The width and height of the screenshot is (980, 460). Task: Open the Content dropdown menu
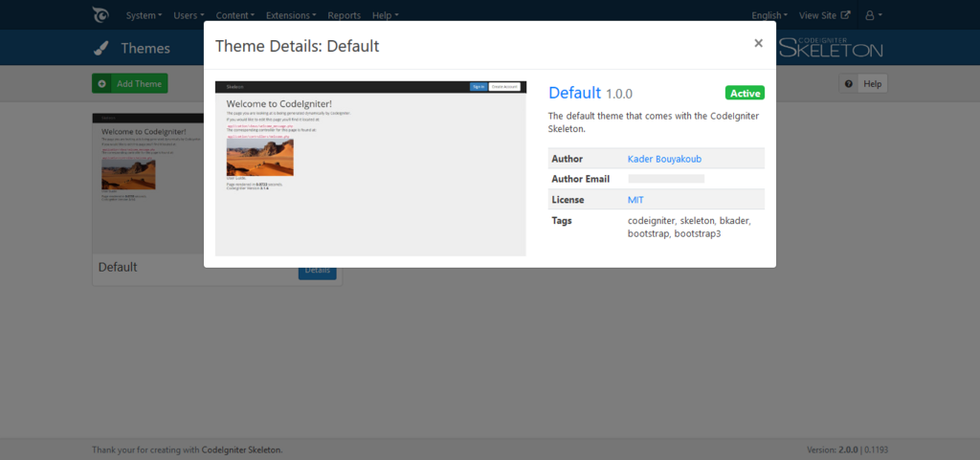[x=235, y=15]
